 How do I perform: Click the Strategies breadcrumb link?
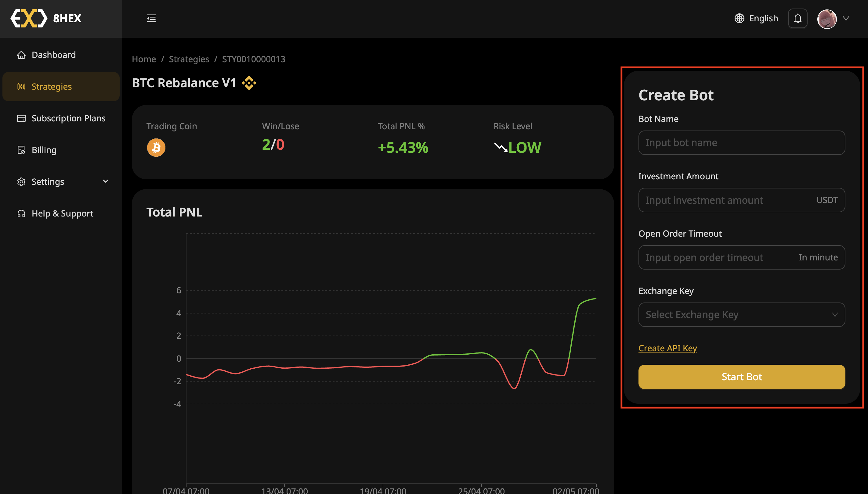(x=189, y=59)
